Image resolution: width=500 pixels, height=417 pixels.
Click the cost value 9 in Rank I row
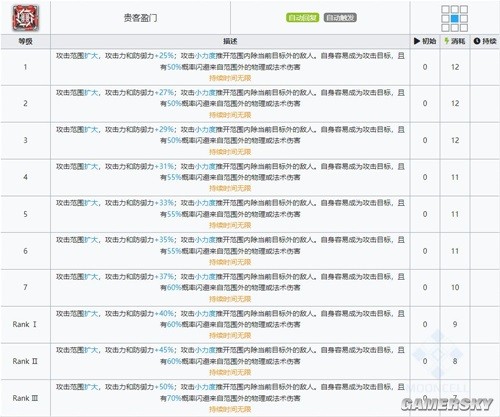point(455,324)
